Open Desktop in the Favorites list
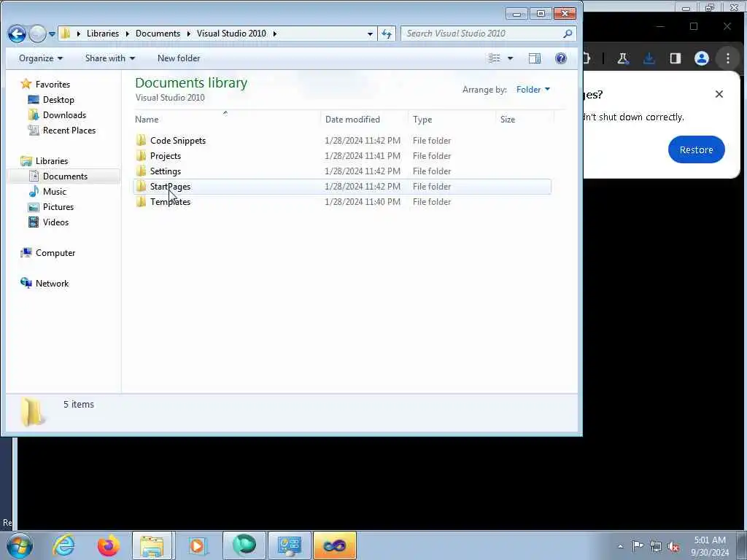Image resolution: width=747 pixels, height=560 pixels. click(x=58, y=99)
